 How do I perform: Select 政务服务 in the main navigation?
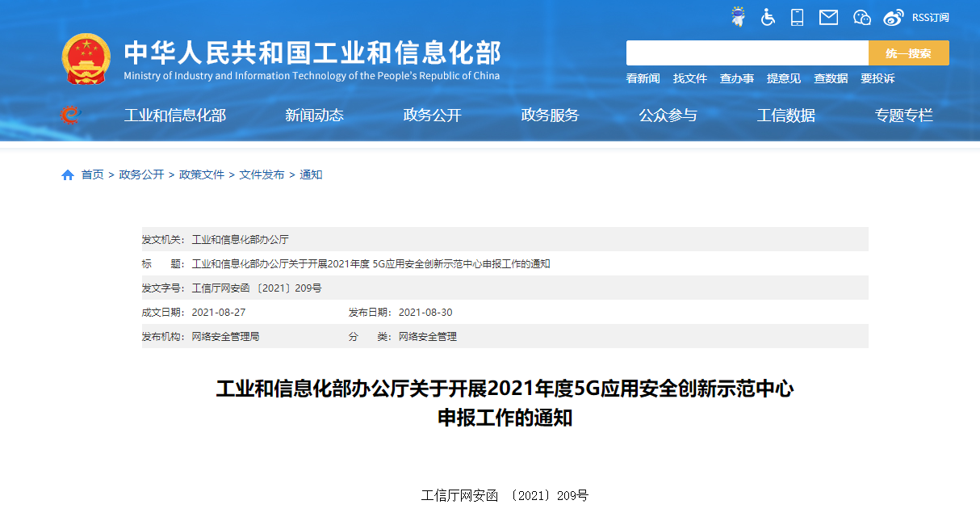(550, 116)
